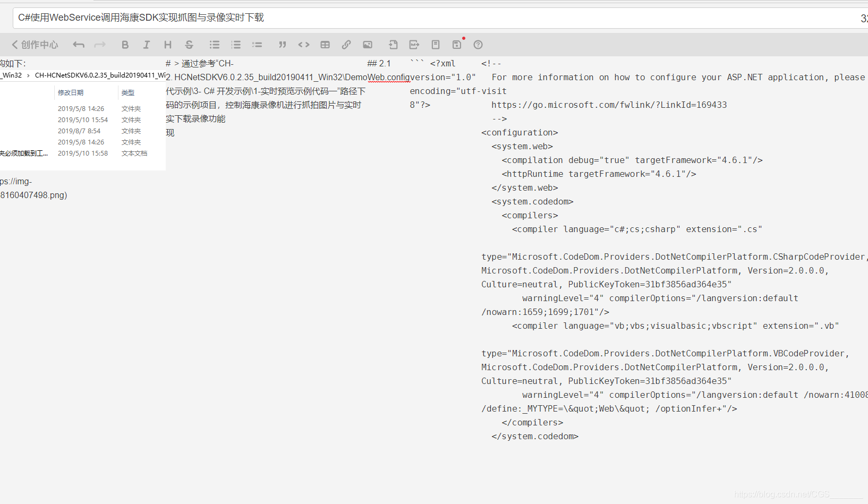Insert a code block

(304, 45)
